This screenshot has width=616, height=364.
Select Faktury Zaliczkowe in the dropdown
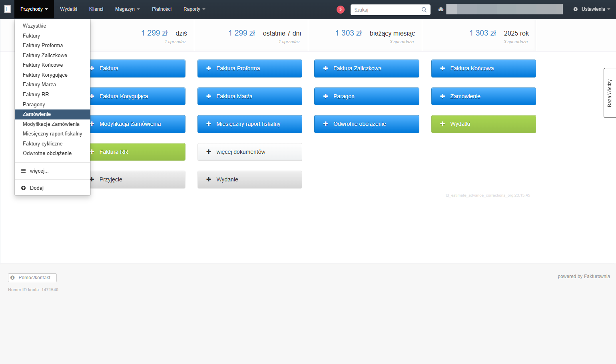pyautogui.click(x=52, y=55)
